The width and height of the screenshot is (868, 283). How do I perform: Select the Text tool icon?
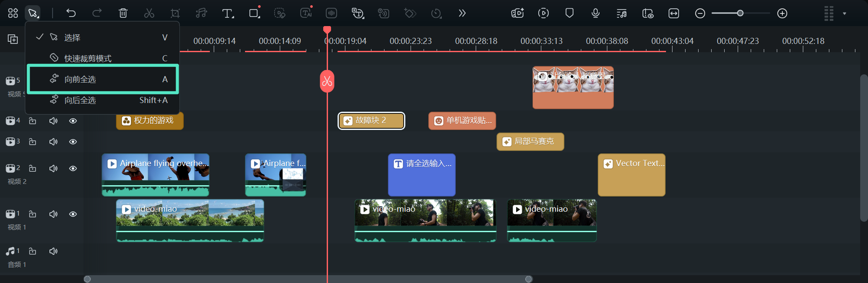(228, 13)
